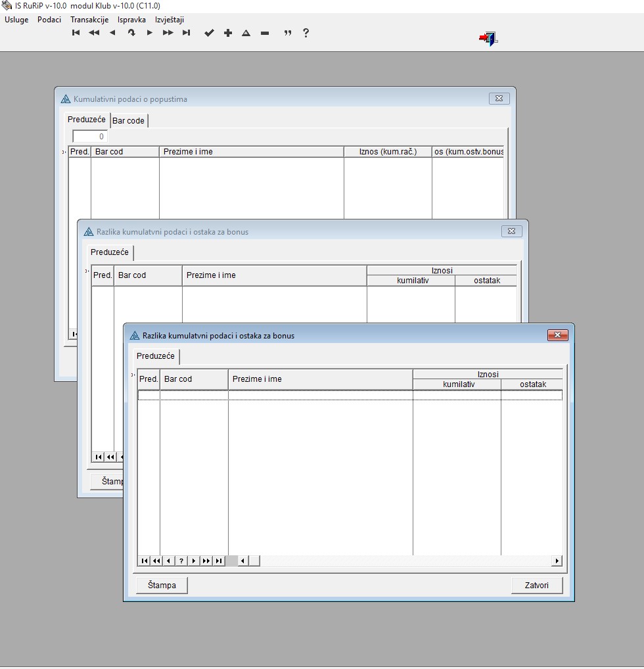The width and height of the screenshot is (644, 669).
Task: Switch to the Bar code tab
Action: tap(129, 121)
